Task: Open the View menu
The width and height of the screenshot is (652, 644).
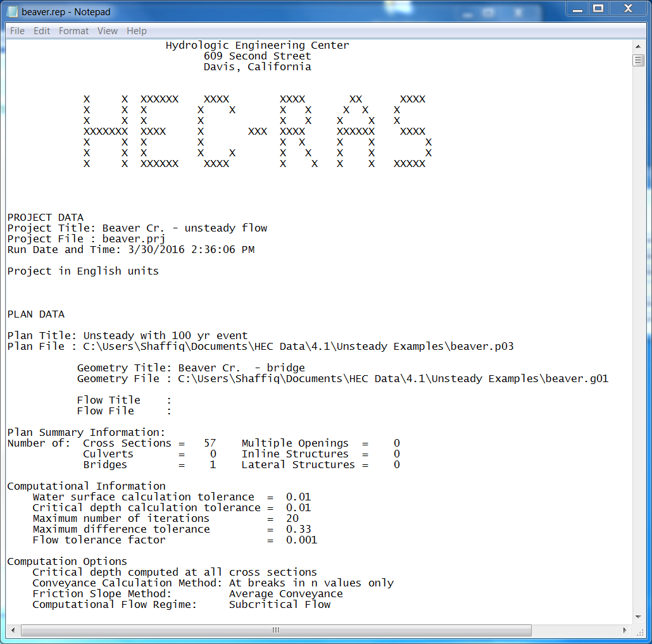Action: [x=107, y=31]
